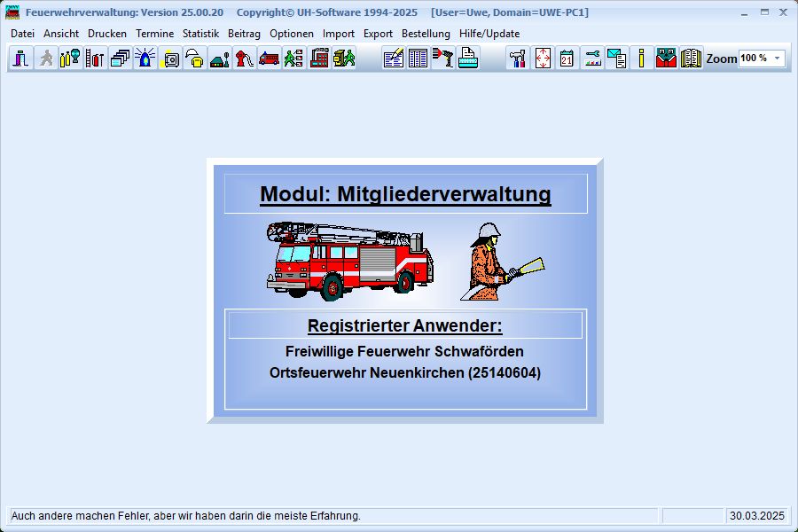Click the text 'Freiwillige Feuerwehr Schwaförden'
The width and height of the screenshot is (798, 532).
point(404,351)
